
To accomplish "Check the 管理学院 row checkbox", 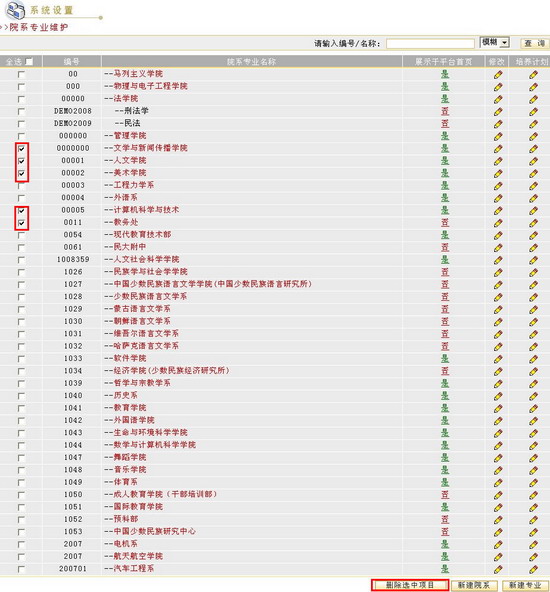I will [x=22, y=136].
